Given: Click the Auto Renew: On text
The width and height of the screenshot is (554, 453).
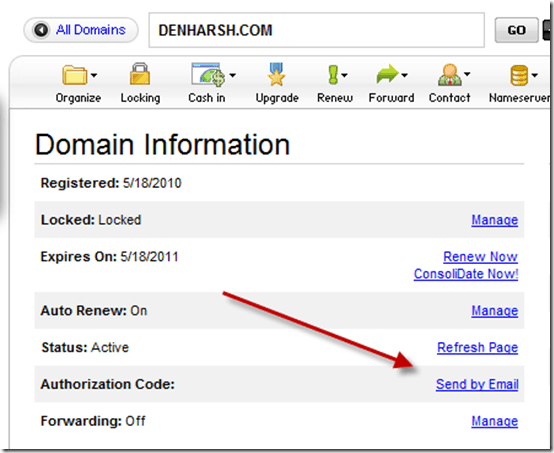Looking at the screenshot, I should click(x=94, y=311).
